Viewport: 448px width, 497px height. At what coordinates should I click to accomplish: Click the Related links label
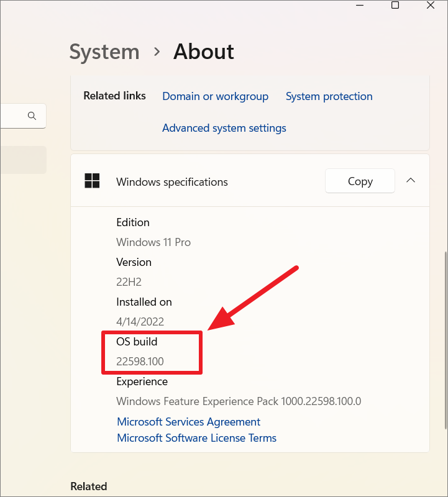[114, 96]
